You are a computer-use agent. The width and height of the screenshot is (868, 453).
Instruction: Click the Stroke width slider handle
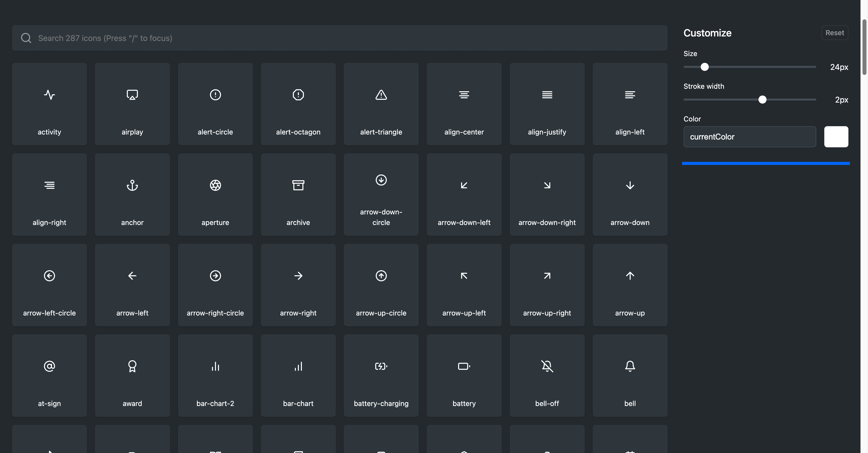[762, 100]
